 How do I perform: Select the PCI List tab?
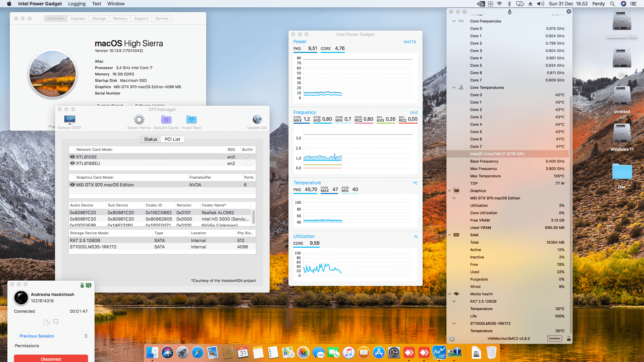pos(172,139)
